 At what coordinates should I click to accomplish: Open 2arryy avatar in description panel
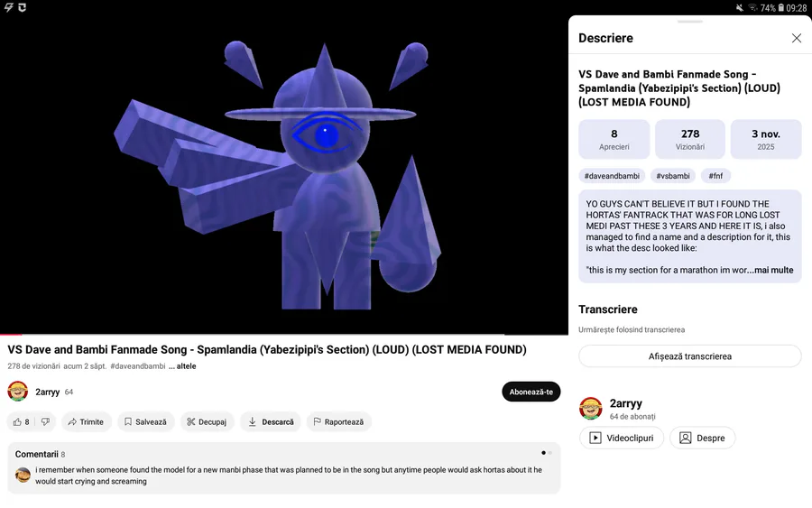click(590, 409)
